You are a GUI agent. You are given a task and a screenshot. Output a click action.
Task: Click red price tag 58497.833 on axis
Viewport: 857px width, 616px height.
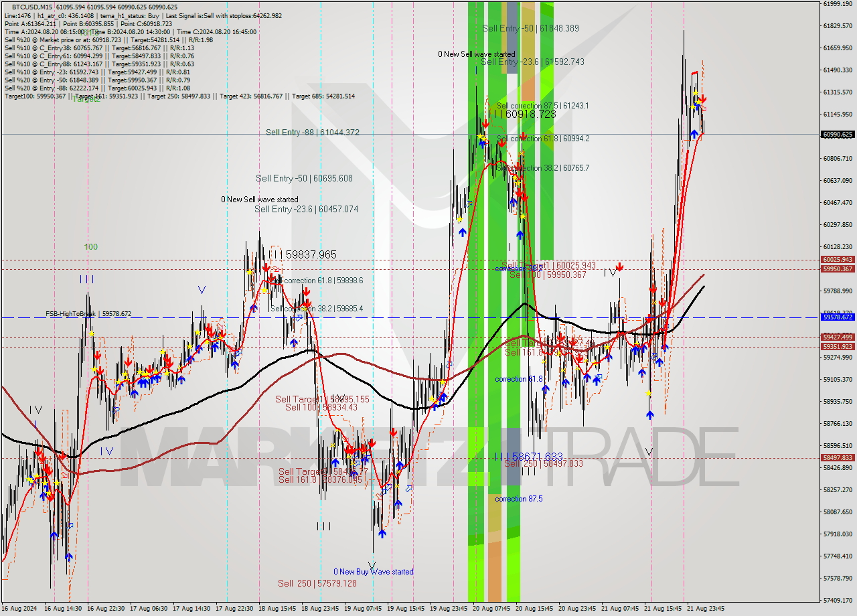pos(837,458)
